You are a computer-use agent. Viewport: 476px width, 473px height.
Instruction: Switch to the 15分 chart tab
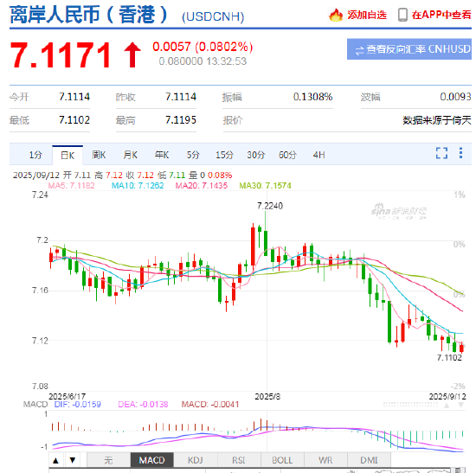coord(224,155)
